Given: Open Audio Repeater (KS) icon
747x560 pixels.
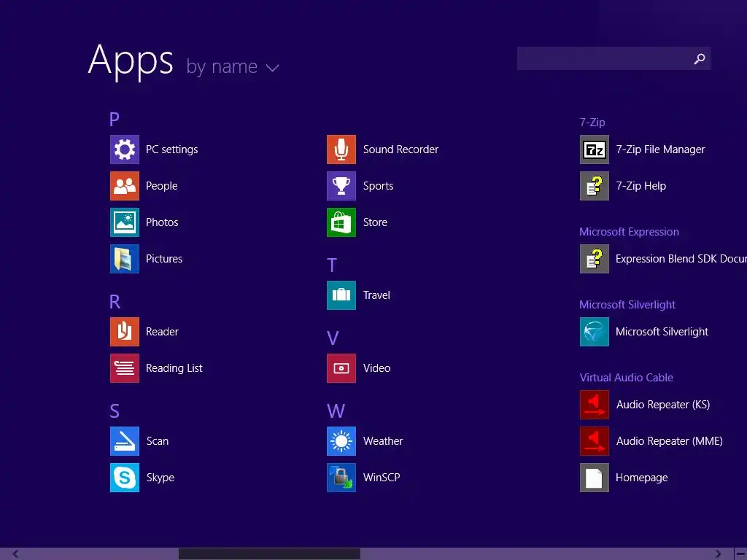Looking at the screenshot, I should tap(594, 404).
